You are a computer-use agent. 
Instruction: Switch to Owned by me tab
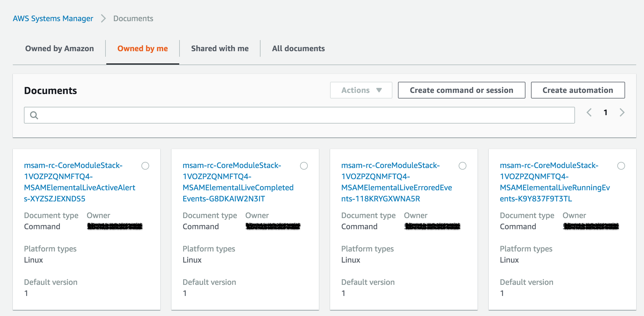pyautogui.click(x=142, y=48)
